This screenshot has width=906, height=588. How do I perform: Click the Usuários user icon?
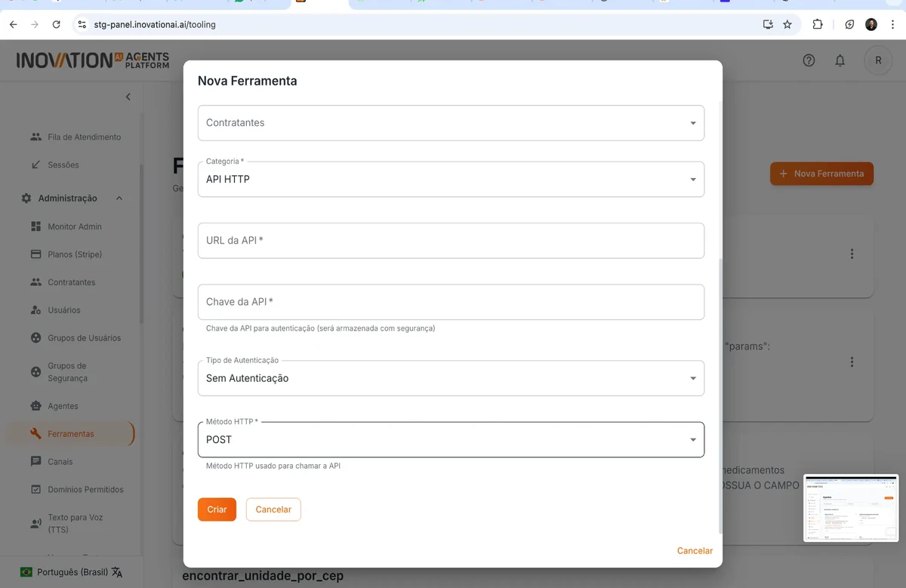35,309
